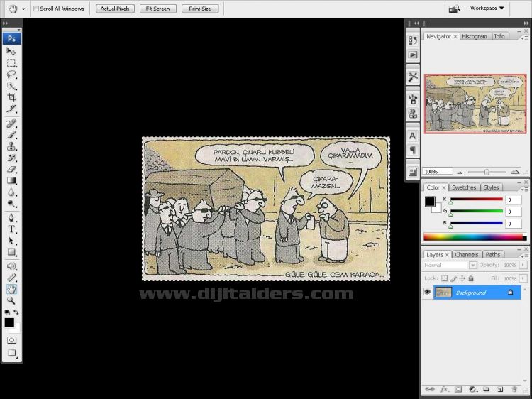
Task: Switch to the Channels tab
Action: click(x=467, y=254)
